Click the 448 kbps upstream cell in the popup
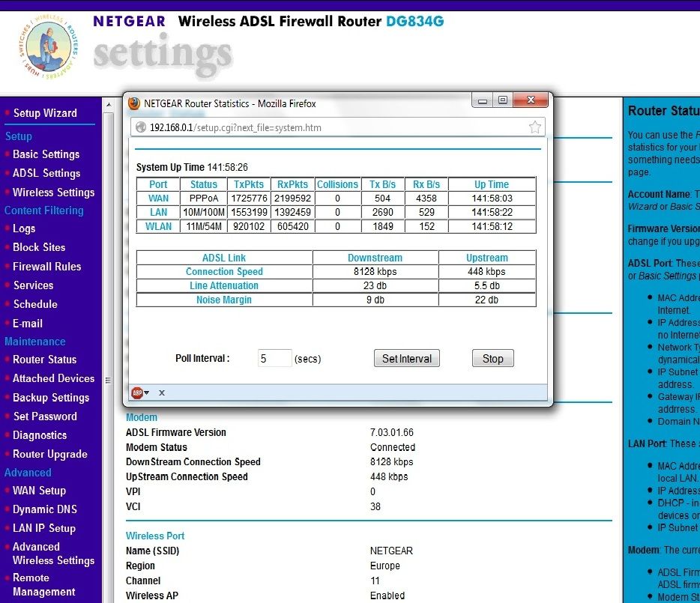 [x=486, y=271]
